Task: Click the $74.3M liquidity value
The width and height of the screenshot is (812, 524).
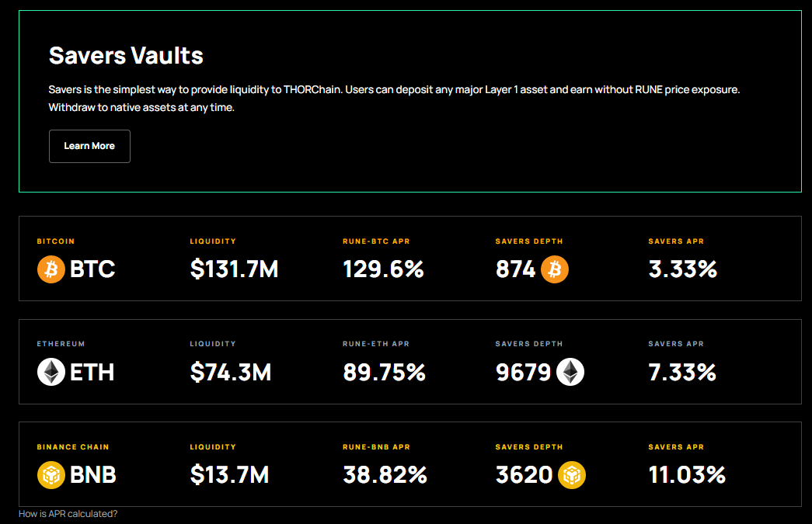Action: coord(231,373)
